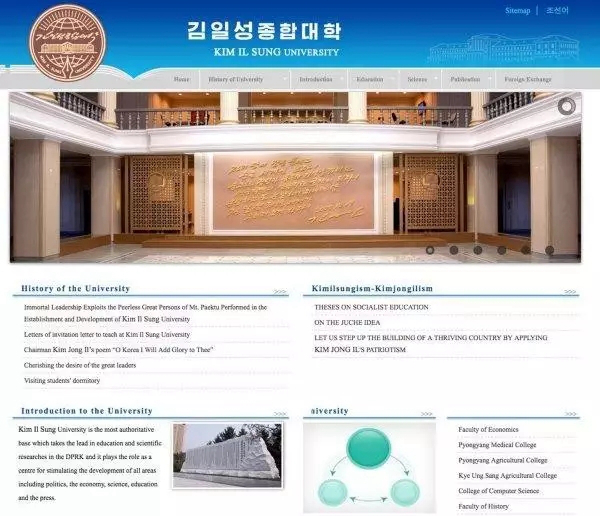Open the O Korea I Will Add Glory poem link
Screen dimensions: 600x516
pos(119,350)
